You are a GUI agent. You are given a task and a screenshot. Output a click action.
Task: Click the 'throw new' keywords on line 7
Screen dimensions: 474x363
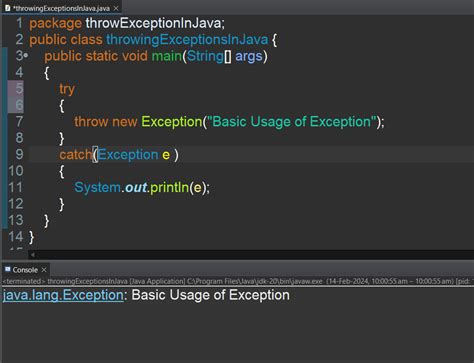pos(106,122)
